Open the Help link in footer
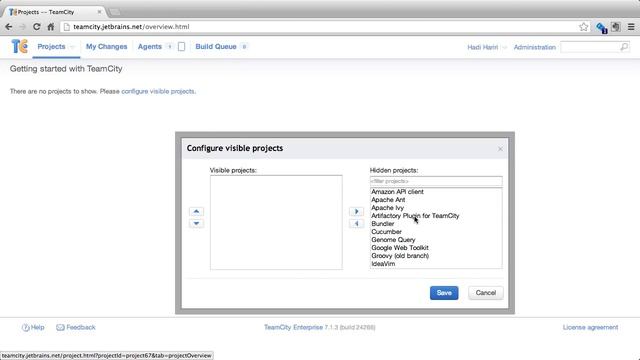This screenshot has height=360, width=640. 33,327
